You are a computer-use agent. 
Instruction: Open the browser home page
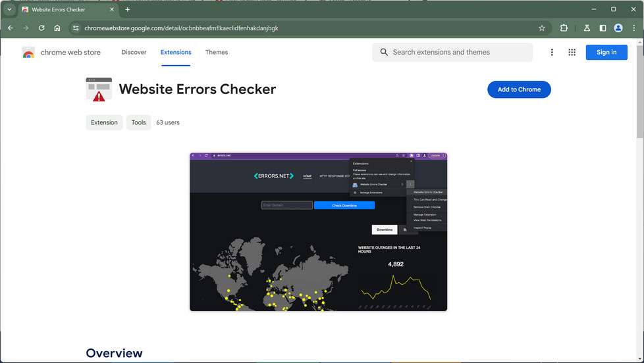click(57, 28)
